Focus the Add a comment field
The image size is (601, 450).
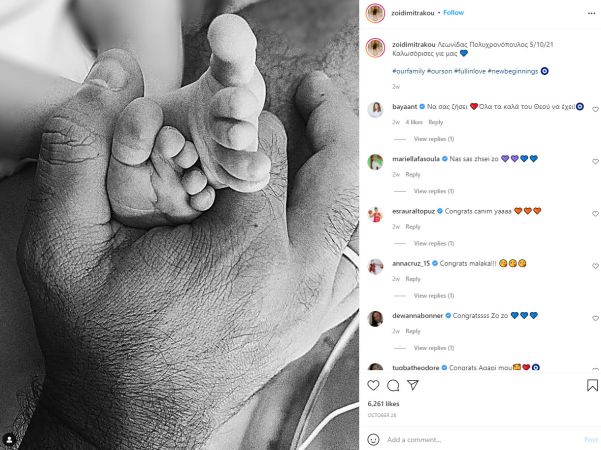tap(483, 440)
